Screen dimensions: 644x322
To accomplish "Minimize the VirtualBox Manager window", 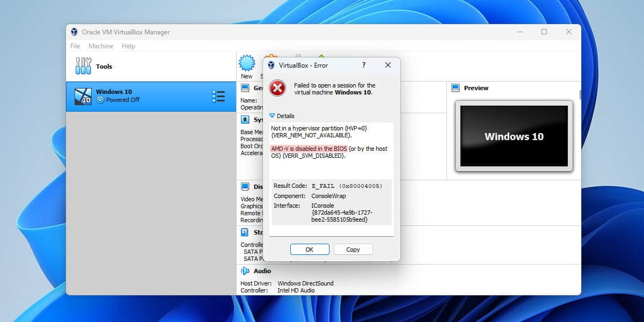I will (x=519, y=32).
